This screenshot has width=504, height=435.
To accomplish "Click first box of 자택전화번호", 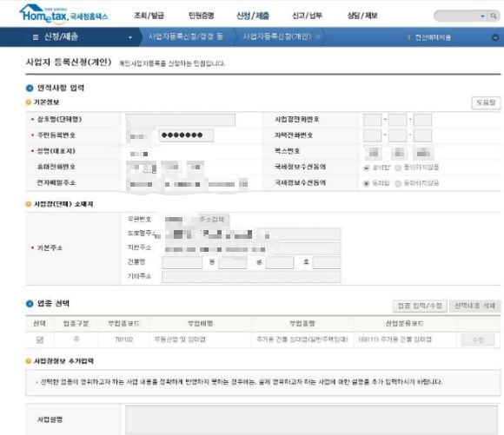I will [372, 135].
